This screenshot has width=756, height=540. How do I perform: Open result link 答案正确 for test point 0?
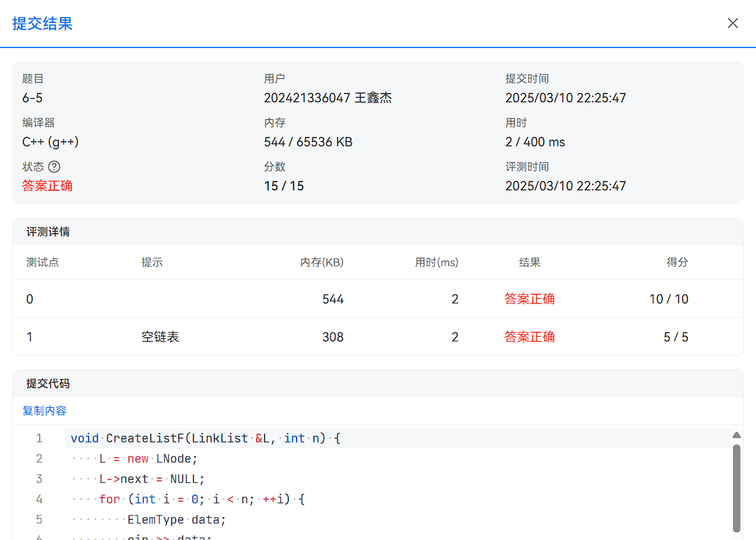(529, 299)
